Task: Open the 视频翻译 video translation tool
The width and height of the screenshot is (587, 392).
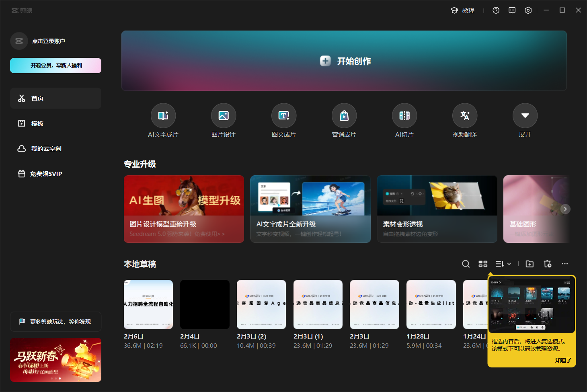Action: point(464,116)
